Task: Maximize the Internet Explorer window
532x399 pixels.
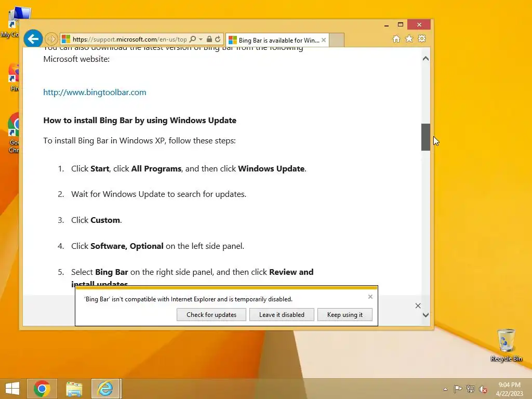Action: point(401,25)
